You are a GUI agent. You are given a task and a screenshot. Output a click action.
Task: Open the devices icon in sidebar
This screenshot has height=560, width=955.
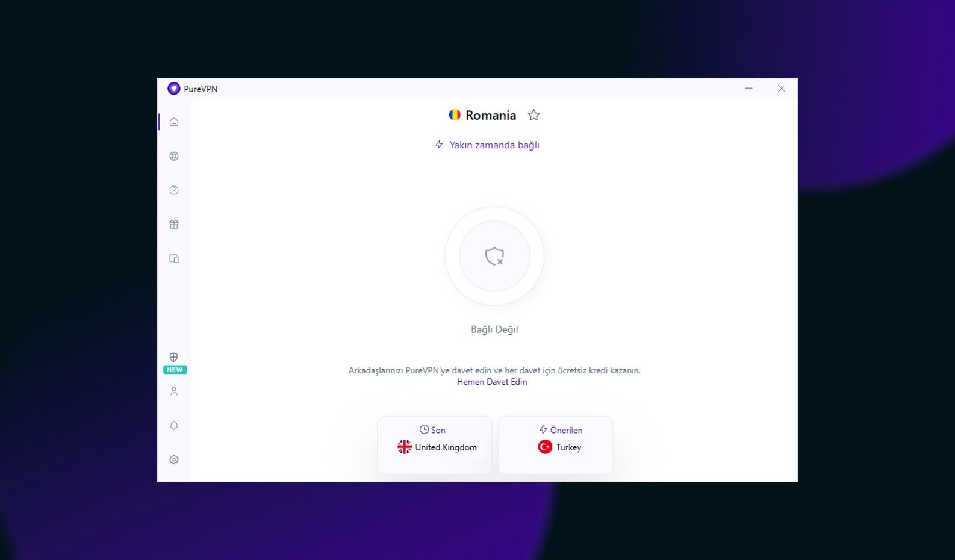click(x=174, y=259)
